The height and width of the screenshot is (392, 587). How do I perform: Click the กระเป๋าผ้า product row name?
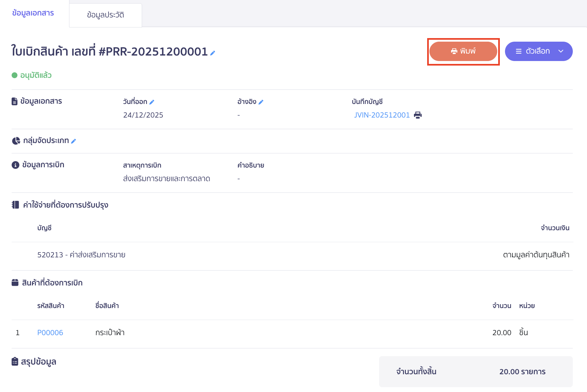[x=110, y=333]
